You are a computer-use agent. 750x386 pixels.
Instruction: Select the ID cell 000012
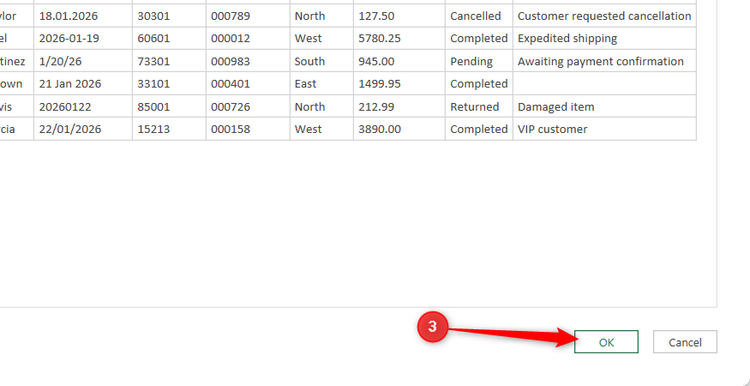click(248, 38)
